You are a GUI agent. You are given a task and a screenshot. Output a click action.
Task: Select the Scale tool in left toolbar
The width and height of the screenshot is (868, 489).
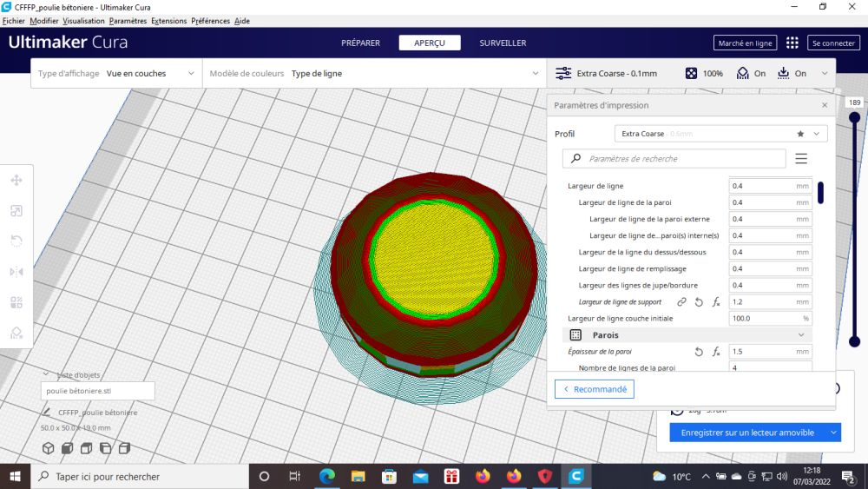(16, 211)
